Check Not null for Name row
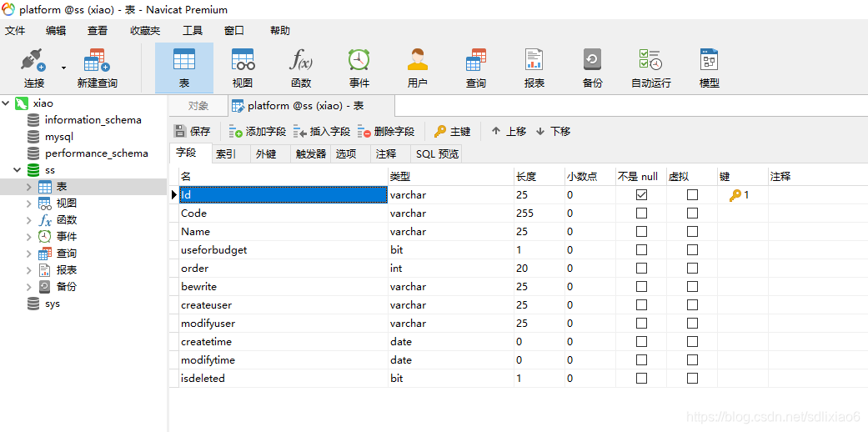The height and width of the screenshot is (432, 868). 641,232
